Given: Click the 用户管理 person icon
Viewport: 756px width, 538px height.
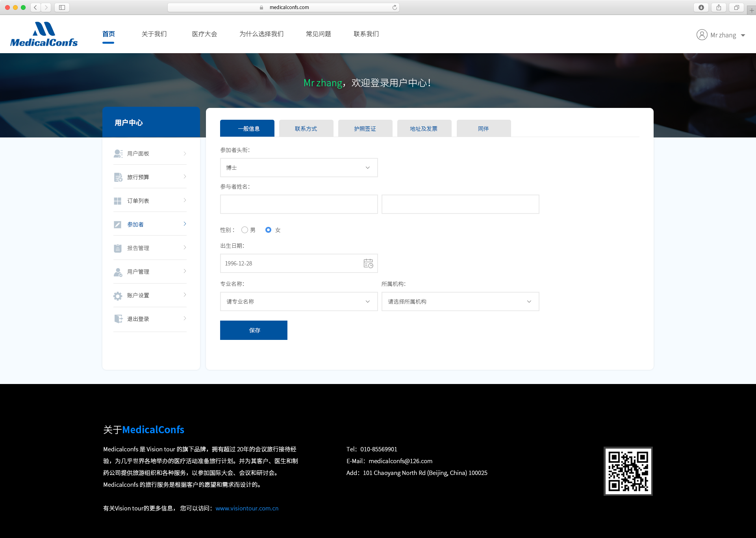Looking at the screenshot, I should (x=118, y=272).
